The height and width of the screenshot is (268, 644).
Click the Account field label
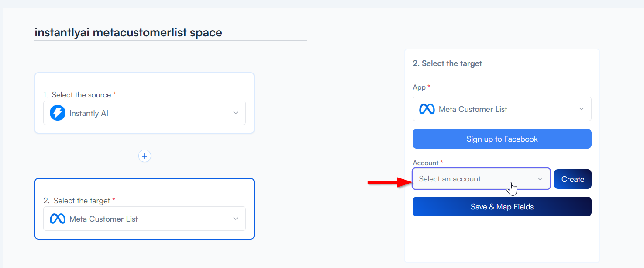(425, 163)
